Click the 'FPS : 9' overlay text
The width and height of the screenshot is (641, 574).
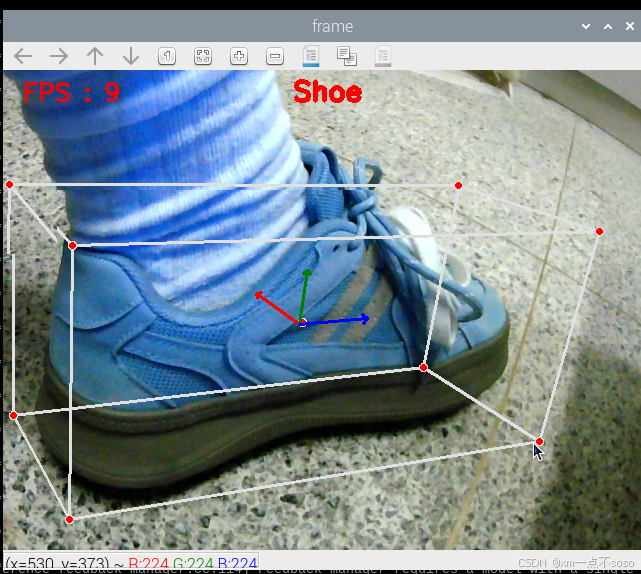[72, 92]
